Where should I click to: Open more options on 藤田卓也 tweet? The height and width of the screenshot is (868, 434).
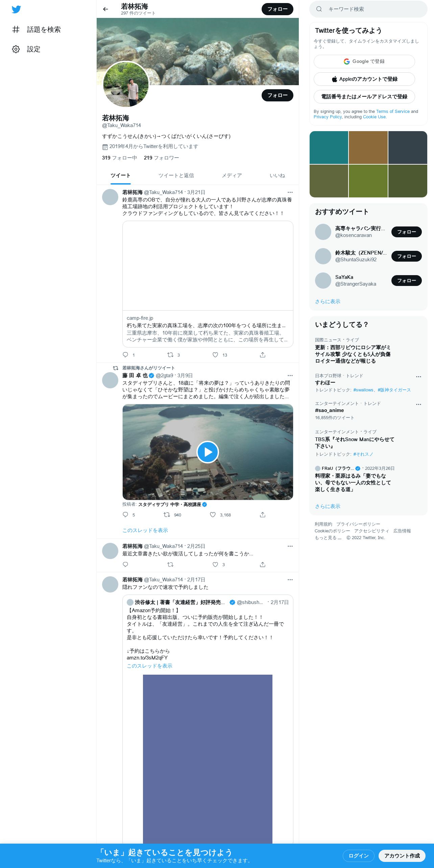[290, 376]
